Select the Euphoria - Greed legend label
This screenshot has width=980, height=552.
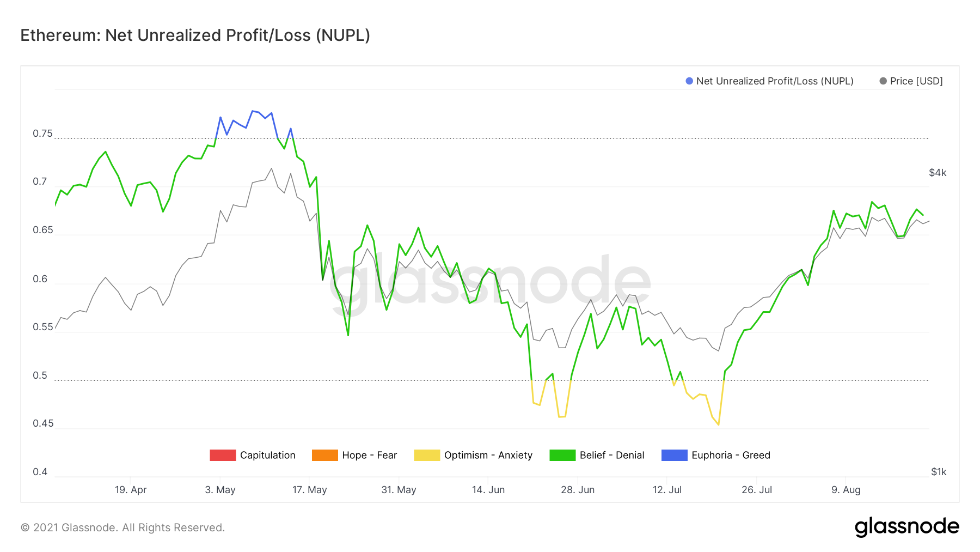731,455
